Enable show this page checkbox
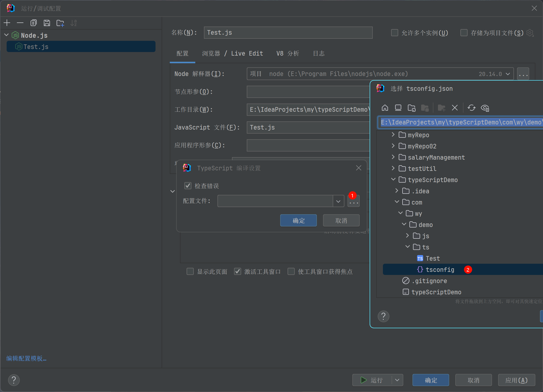The image size is (543, 392). pos(190,271)
